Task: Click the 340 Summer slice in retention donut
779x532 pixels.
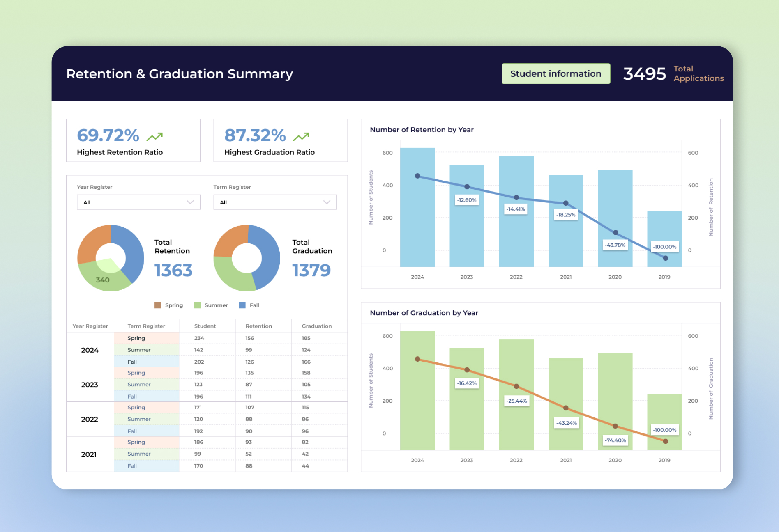Action: click(x=103, y=279)
